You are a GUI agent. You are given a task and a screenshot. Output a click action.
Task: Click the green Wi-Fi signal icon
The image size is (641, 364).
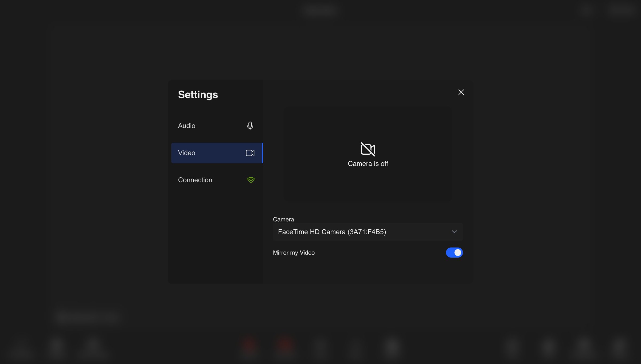[251, 180]
